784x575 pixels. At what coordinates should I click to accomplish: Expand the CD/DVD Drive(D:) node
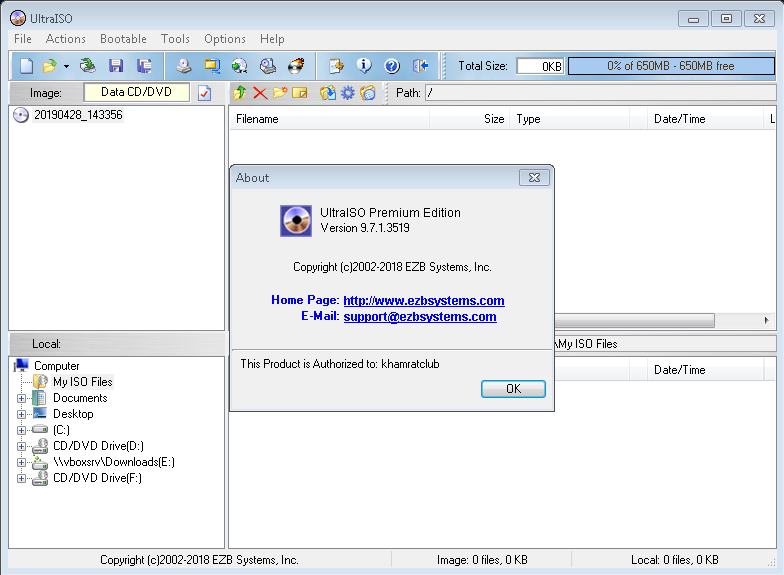(x=21, y=446)
